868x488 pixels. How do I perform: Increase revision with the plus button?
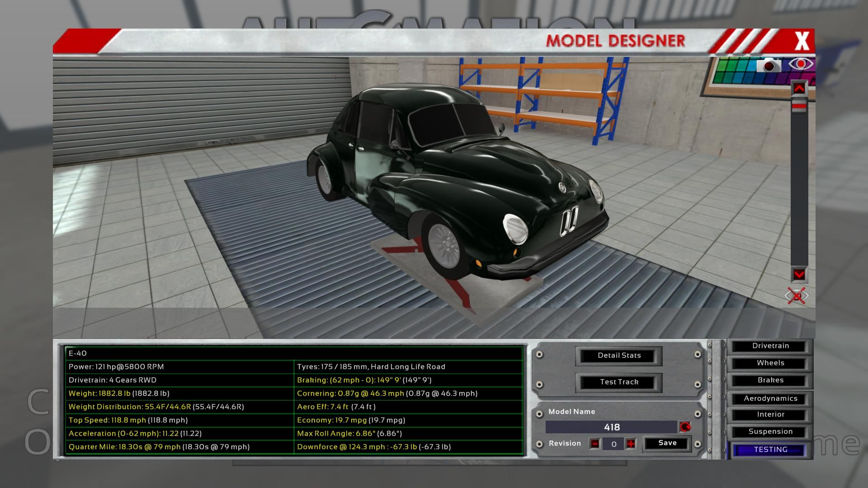[631, 444]
